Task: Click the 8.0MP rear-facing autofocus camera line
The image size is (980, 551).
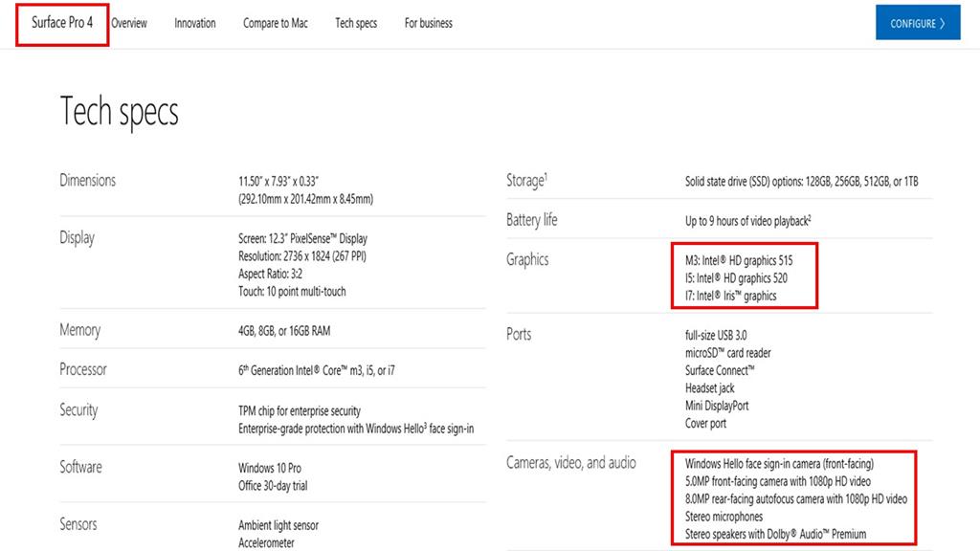Action: 796,498
